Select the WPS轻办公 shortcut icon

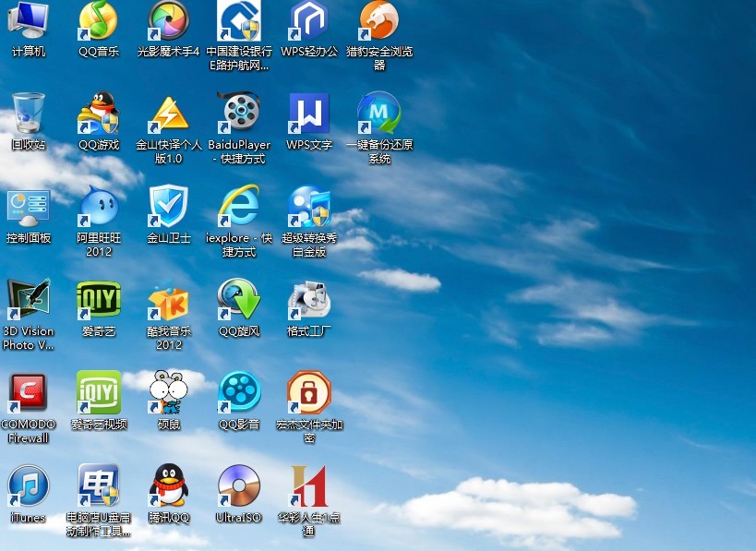[x=309, y=21]
